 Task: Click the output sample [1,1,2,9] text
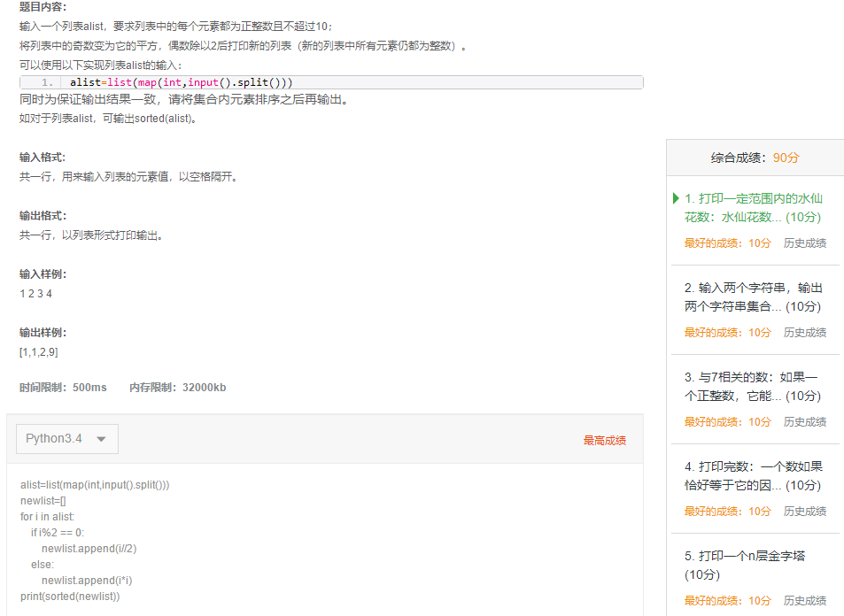click(x=39, y=352)
